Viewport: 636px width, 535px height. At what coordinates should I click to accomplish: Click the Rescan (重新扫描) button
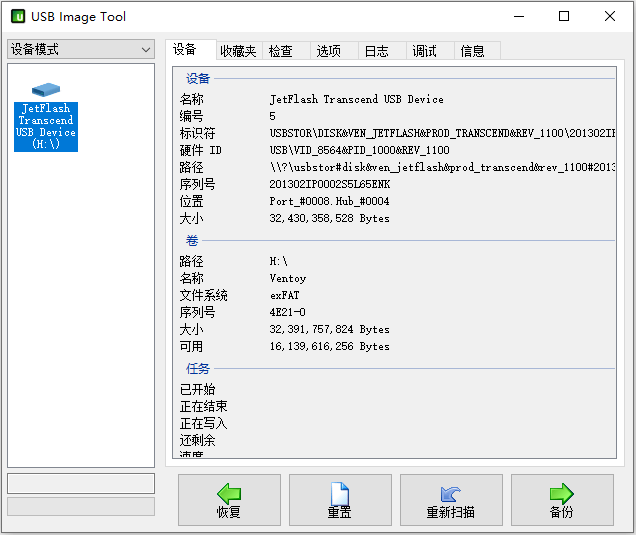click(x=451, y=500)
